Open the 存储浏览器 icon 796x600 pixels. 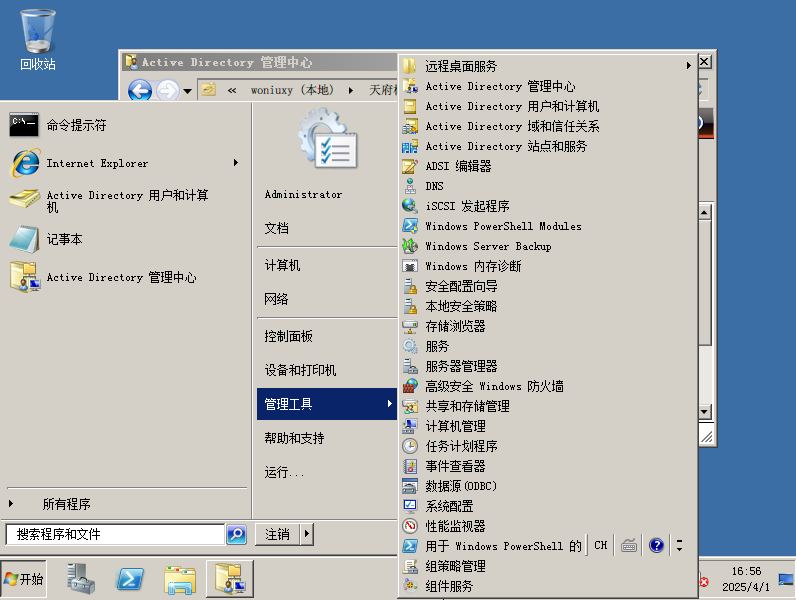tap(410, 326)
